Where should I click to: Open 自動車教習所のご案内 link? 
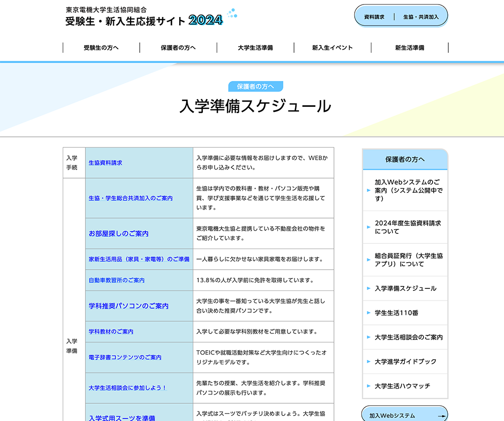point(117,280)
